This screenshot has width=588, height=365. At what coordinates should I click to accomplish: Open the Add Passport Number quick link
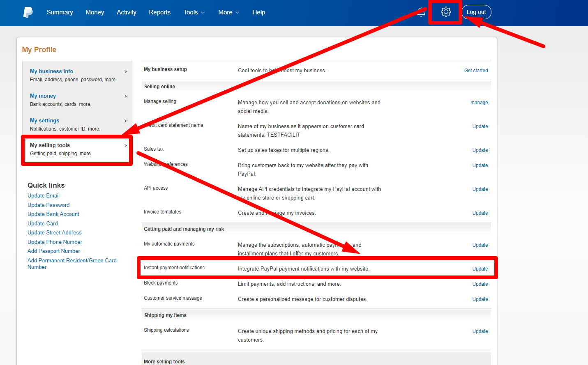[x=54, y=251]
